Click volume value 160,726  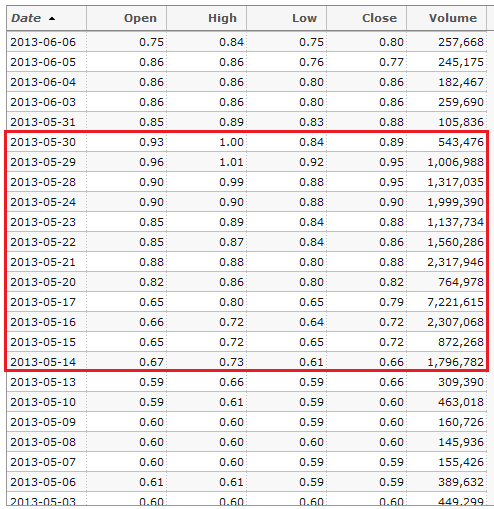point(461,422)
